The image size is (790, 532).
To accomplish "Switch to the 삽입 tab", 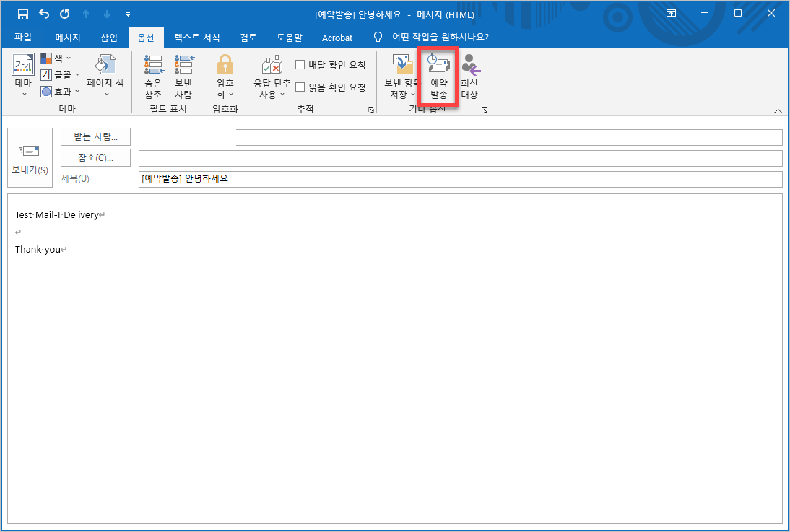I will click(x=109, y=38).
